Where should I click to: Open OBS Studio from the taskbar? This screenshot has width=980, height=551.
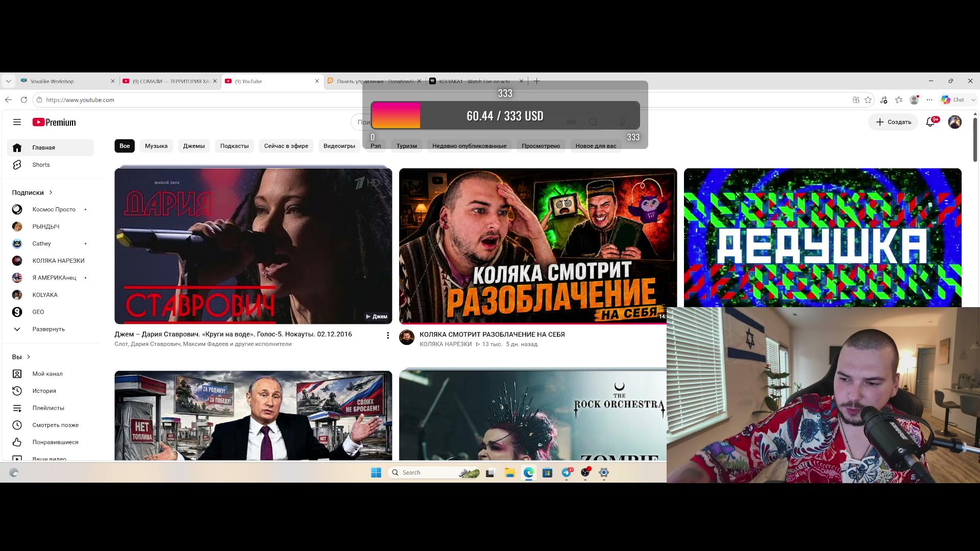[x=585, y=473]
